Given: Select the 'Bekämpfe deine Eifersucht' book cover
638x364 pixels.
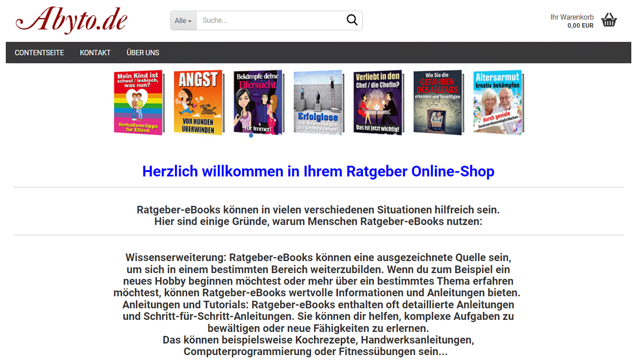Looking at the screenshot, I should 258,100.
